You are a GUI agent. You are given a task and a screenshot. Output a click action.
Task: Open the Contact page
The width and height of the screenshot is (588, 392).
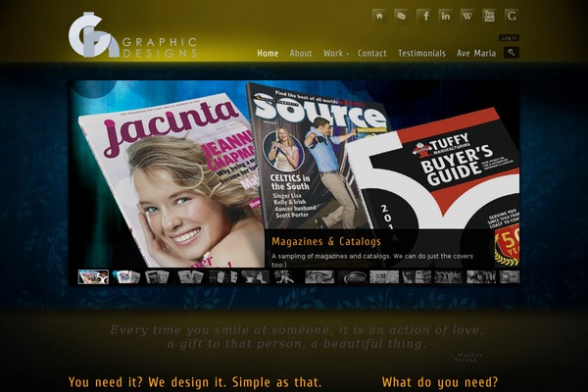click(x=372, y=53)
